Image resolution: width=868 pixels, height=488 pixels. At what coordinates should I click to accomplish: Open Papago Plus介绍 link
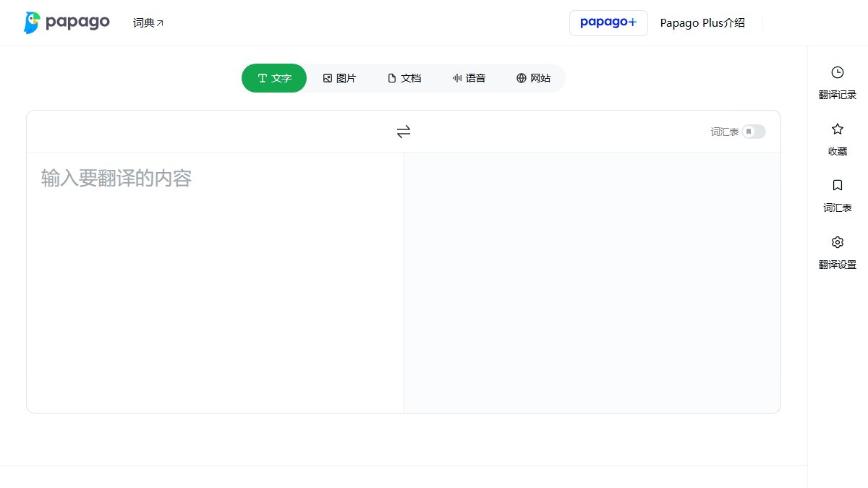click(702, 22)
